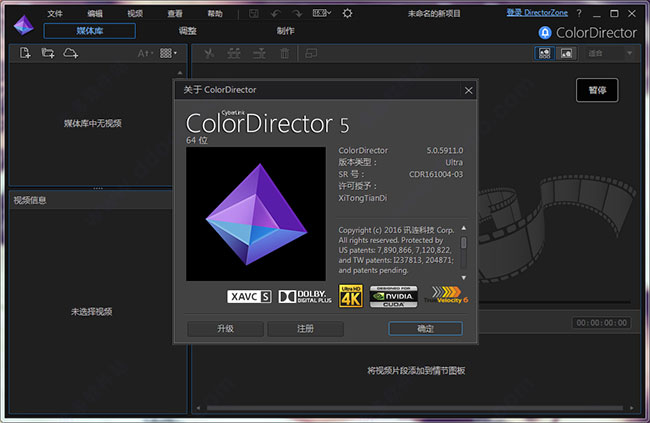This screenshot has width=650, height=423.
Task: Click the third edit toolbar icon before trash
Action: click(x=259, y=53)
